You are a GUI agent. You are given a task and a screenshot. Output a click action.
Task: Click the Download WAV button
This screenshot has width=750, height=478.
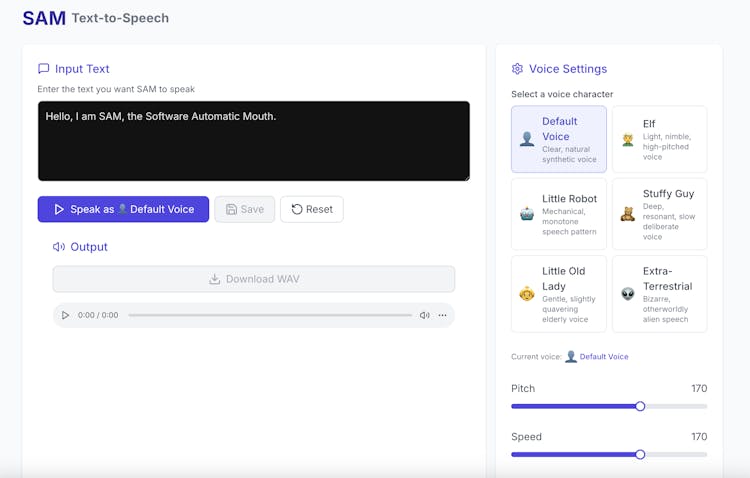point(254,279)
